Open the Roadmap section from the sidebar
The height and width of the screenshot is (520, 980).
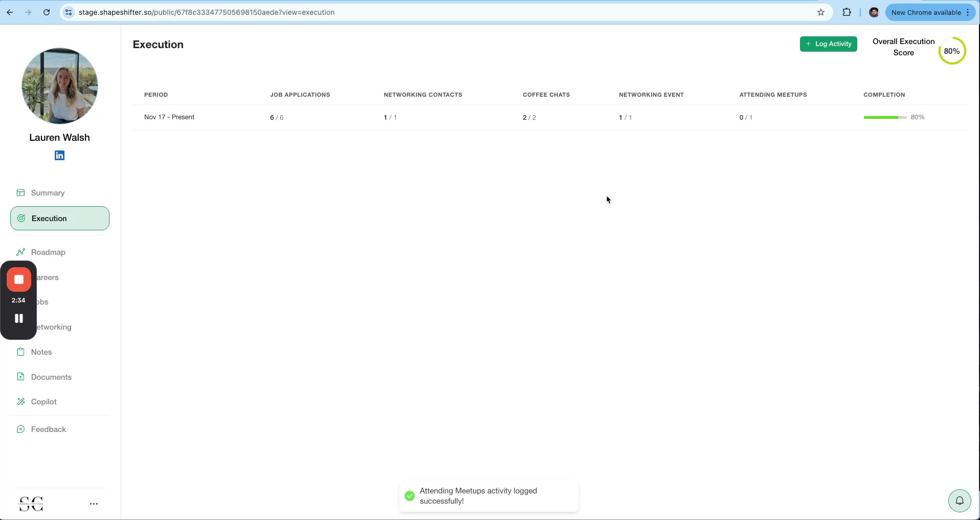click(x=21, y=252)
